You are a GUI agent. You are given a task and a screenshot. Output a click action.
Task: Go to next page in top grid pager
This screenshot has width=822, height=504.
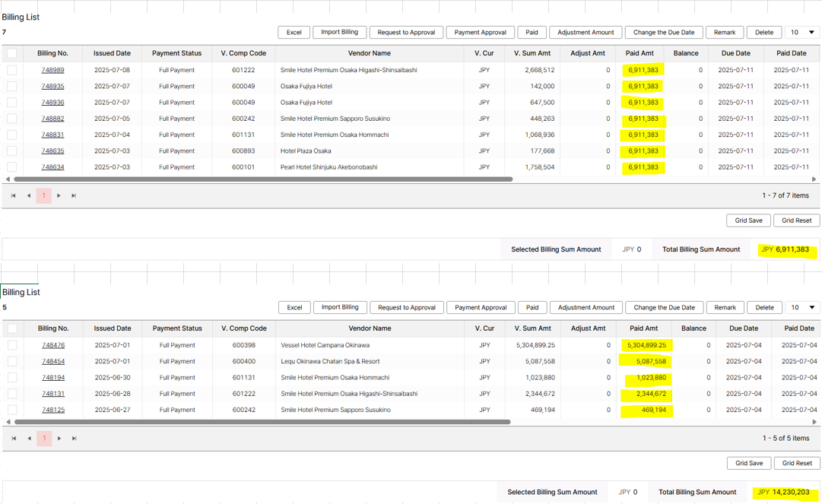click(59, 196)
